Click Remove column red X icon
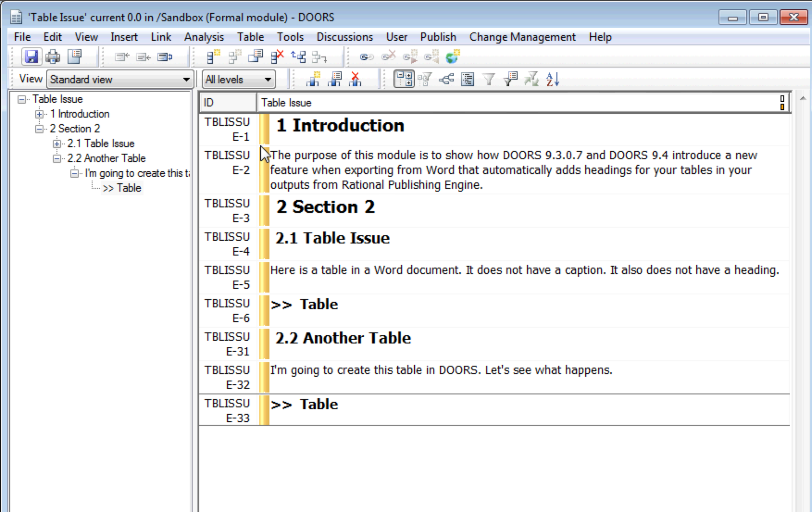 (355, 79)
